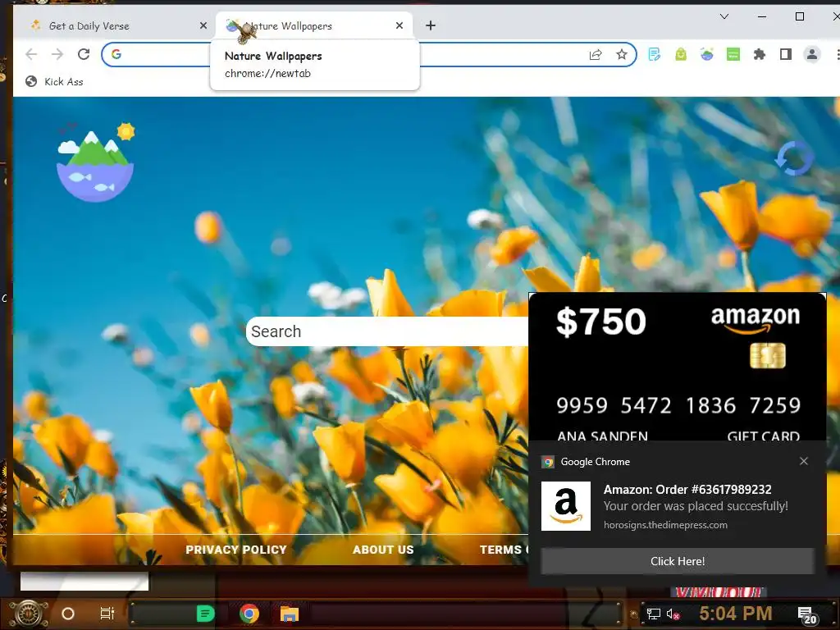This screenshot has width=840, height=630.
Task: Click the share page icon in address bar
Action: tap(596, 55)
